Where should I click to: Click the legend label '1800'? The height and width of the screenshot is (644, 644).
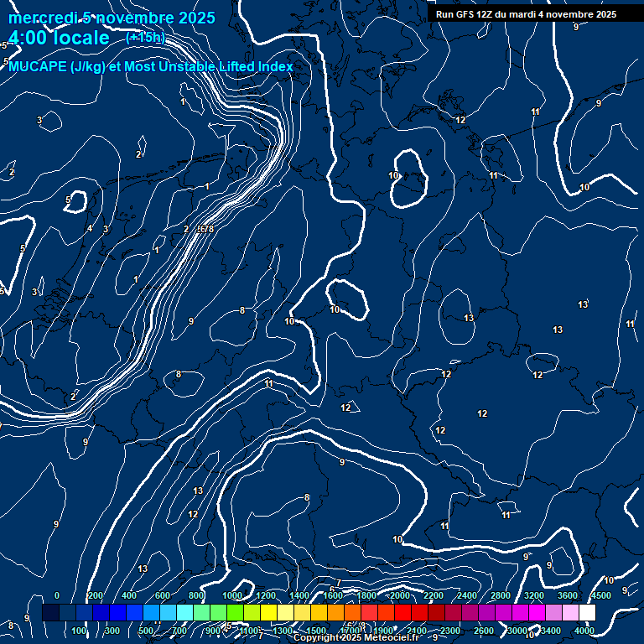(366, 595)
